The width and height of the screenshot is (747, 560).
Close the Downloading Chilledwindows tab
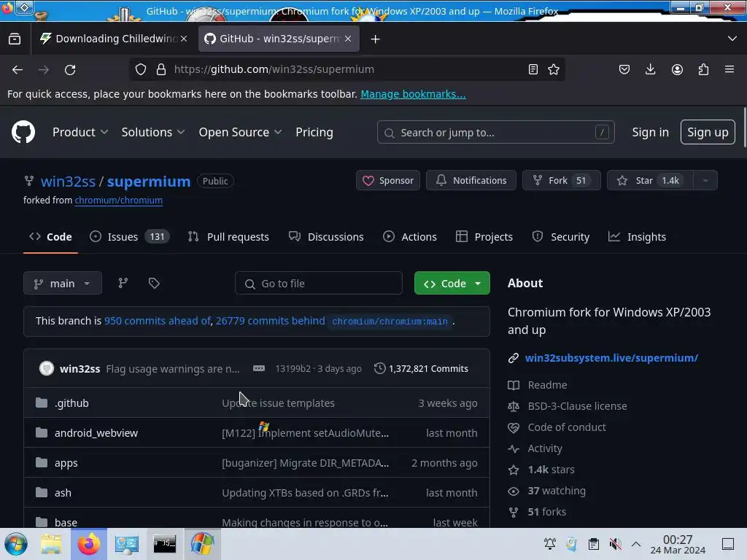[x=184, y=39]
